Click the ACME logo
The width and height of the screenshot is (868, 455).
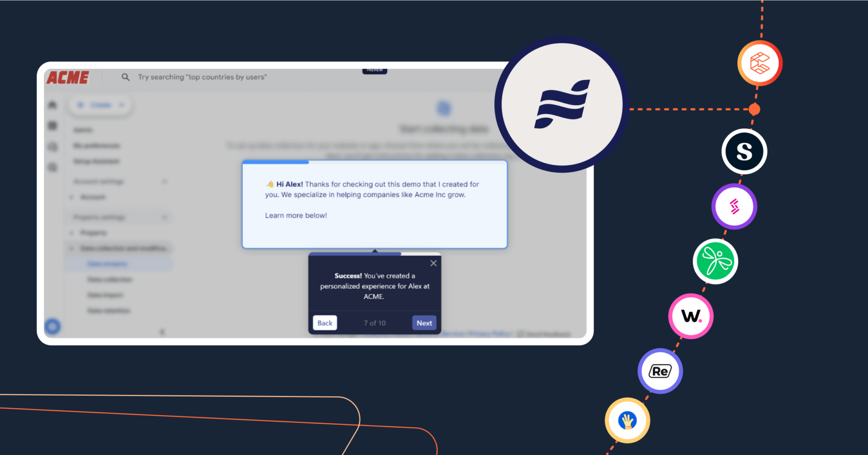(68, 77)
